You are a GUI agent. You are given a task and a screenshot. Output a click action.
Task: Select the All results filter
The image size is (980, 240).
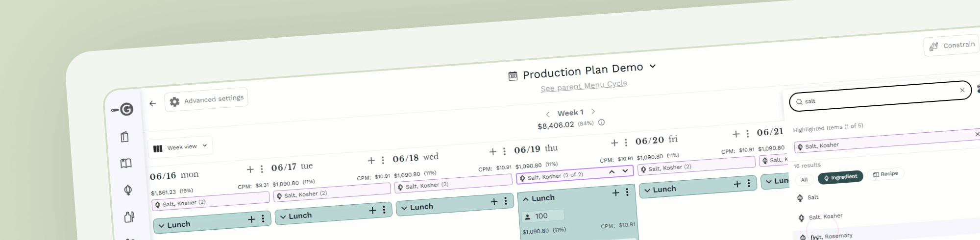[x=804, y=180]
